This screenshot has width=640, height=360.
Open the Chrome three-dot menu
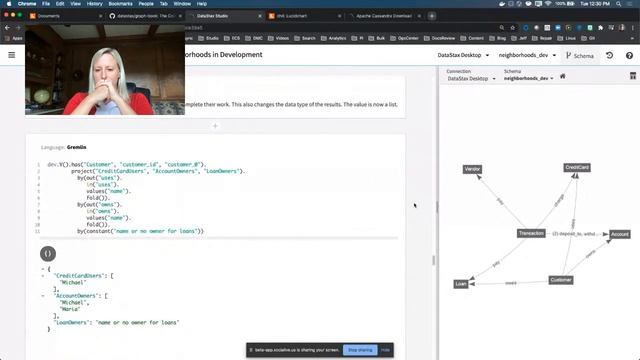point(633,28)
